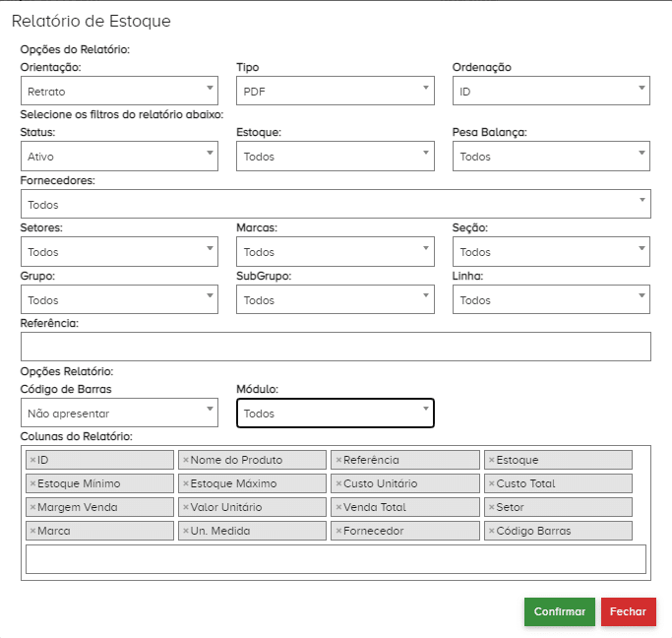Click the Confirmar button
This screenshot has height=638, width=672.
pos(560,611)
